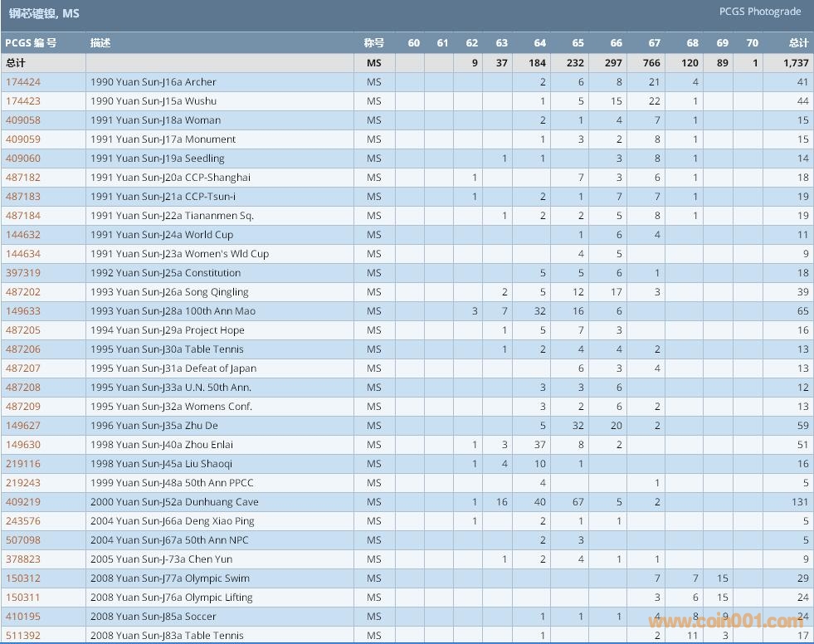
Task: Open PCGS number 149627 Zhu De
Action: coord(23,426)
